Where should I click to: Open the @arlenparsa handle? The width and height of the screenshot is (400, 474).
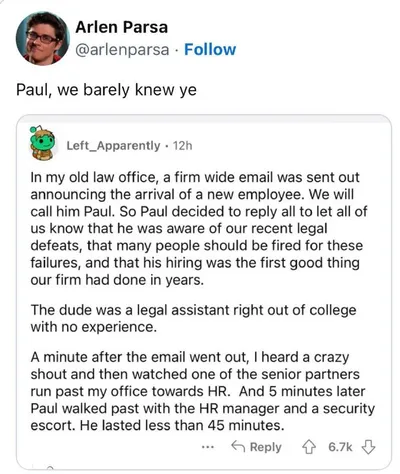point(122,50)
